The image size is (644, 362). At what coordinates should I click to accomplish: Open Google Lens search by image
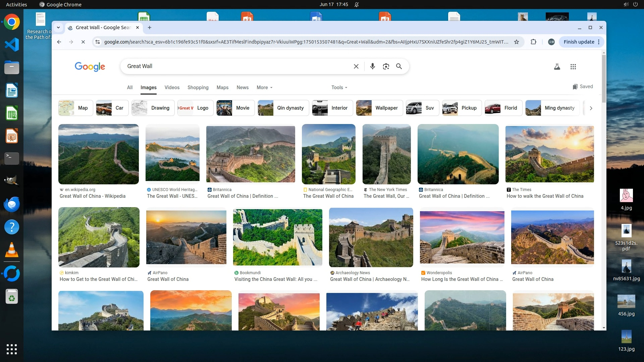[386, 66]
